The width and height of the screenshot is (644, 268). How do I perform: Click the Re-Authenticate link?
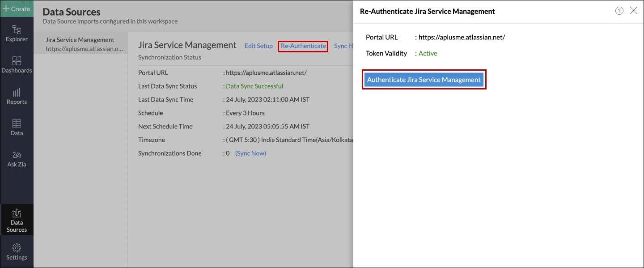coord(303,46)
